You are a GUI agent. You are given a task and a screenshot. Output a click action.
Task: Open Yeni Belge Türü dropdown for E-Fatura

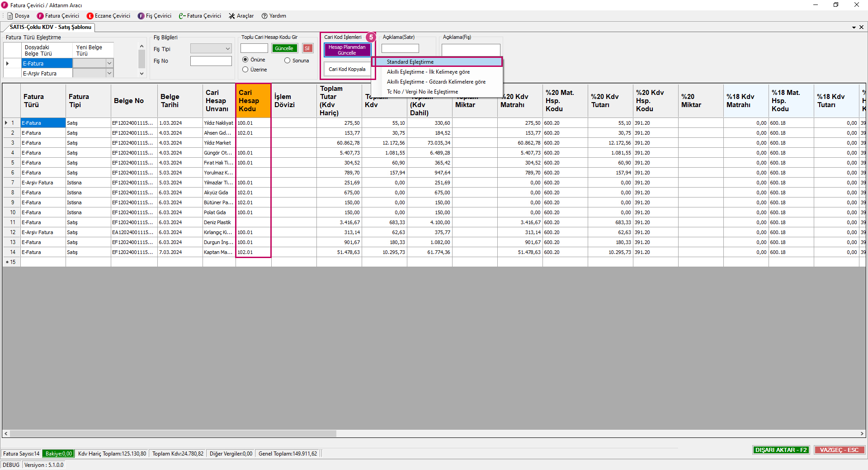(109, 63)
